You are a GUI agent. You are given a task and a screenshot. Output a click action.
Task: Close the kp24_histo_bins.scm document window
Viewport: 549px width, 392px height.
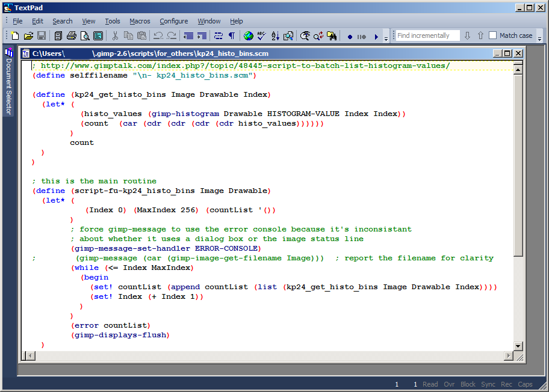(518, 53)
